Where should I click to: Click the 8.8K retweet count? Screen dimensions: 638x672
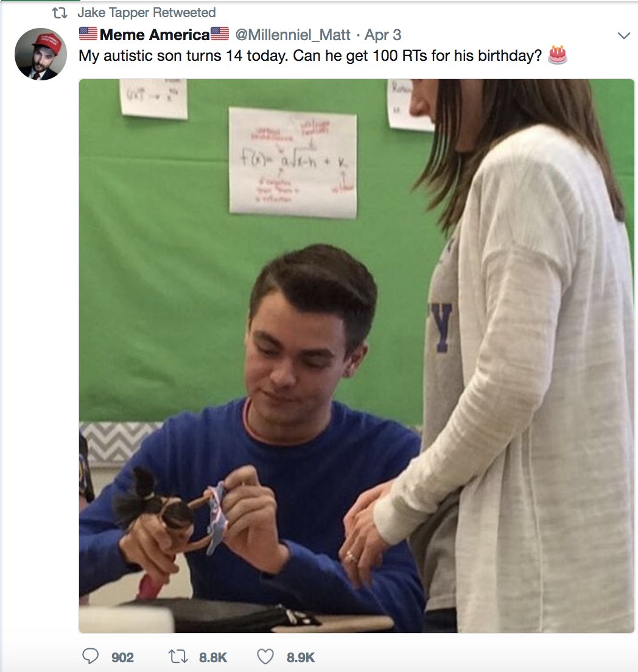[x=213, y=657]
